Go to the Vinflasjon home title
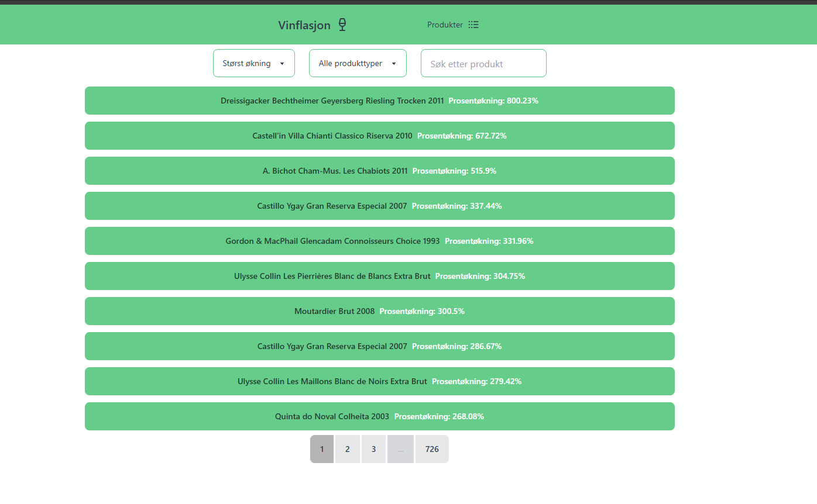The width and height of the screenshot is (817, 504). click(304, 25)
